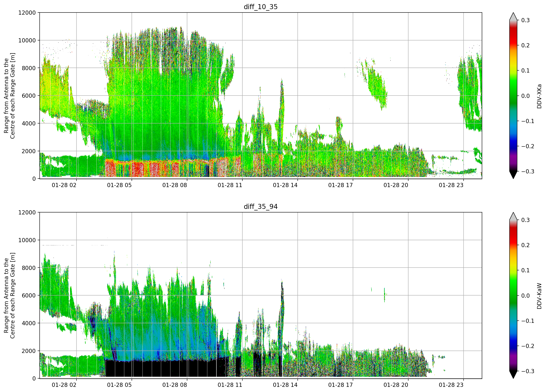Click the 0.0 tick on DDV-KaW colorbar
Screen dimensions: 546x392
click(x=525, y=296)
